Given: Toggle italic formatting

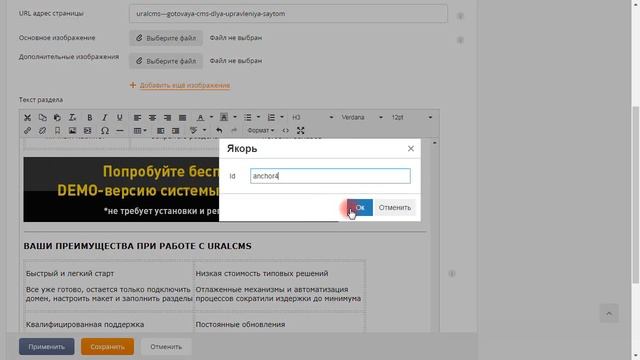Looking at the screenshot, I should (104, 118).
